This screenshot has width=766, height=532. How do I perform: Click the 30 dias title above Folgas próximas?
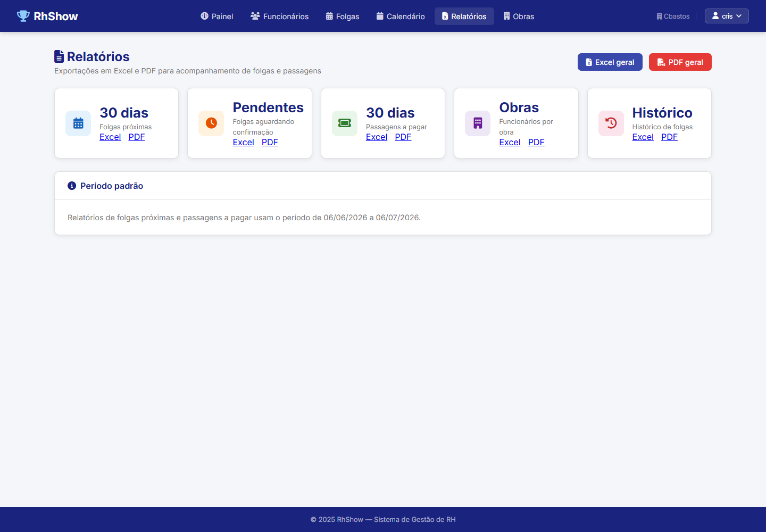pos(124,113)
